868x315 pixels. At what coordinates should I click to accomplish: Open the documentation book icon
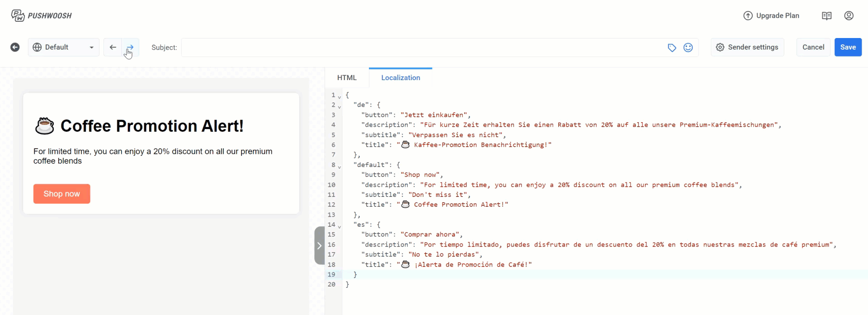pyautogui.click(x=826, y=16)
